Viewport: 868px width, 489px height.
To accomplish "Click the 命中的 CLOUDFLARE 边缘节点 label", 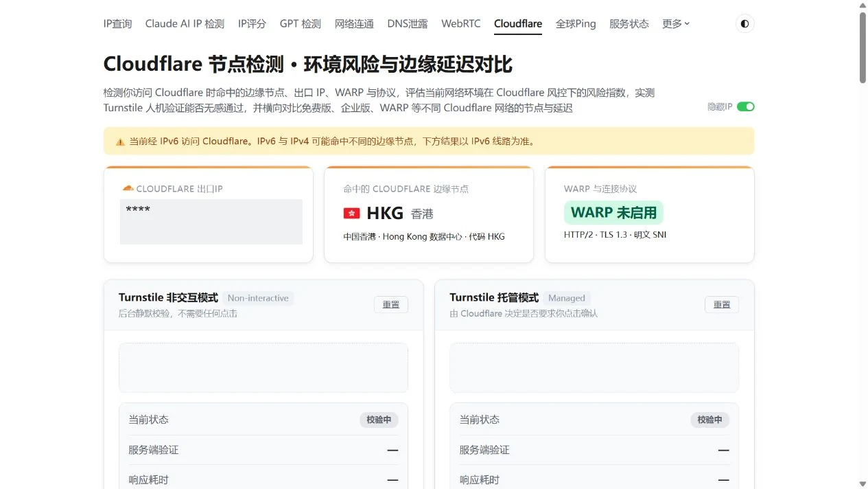I will [x=406, y=189].
